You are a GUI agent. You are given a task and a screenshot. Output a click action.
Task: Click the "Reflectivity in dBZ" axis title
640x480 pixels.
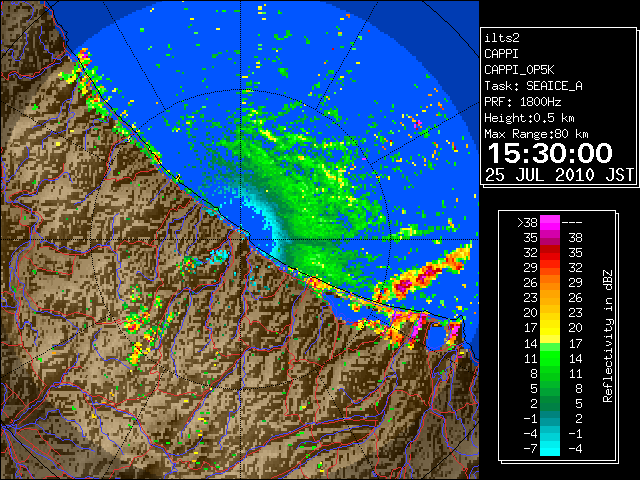608,336
